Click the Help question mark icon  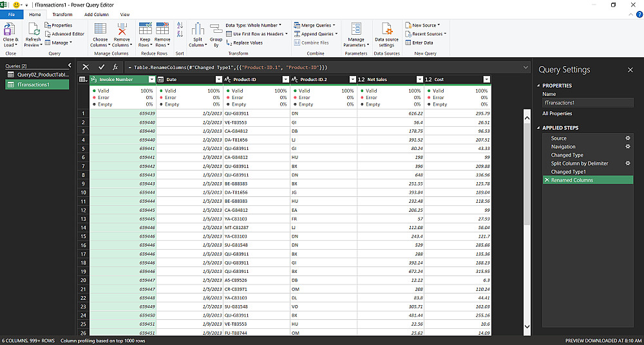639,14
